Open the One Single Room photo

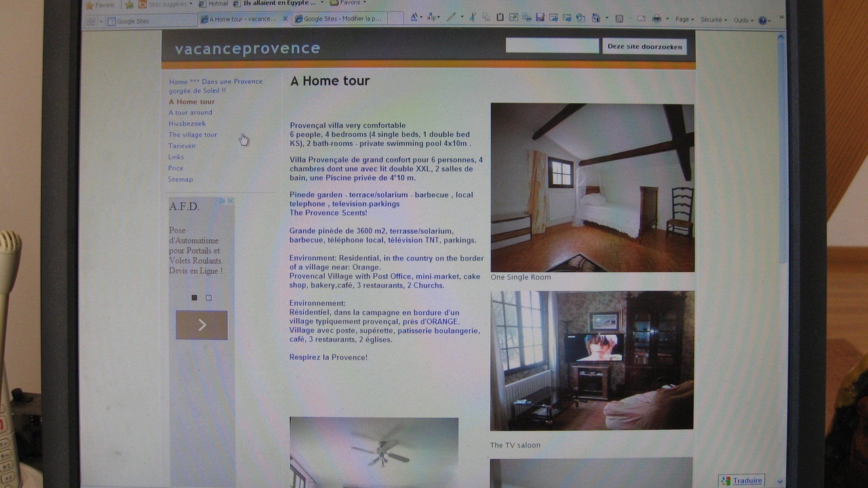(x=593, y=187)
